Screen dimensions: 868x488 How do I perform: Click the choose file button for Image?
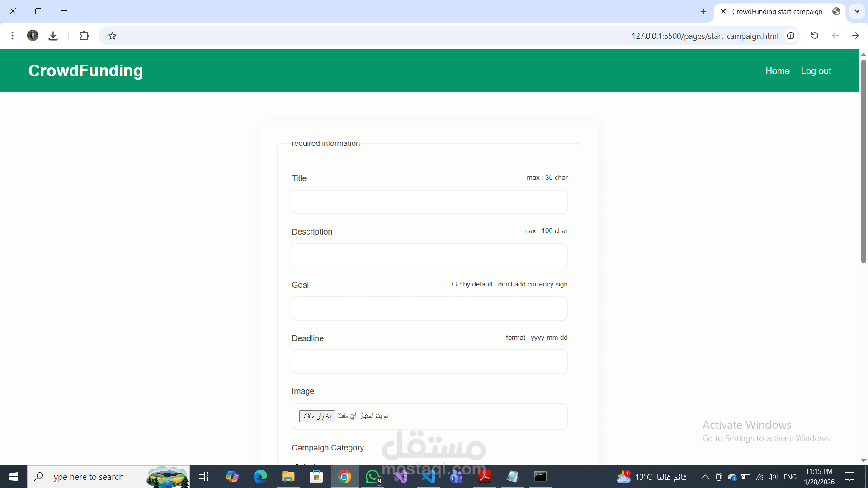[317, 416]
